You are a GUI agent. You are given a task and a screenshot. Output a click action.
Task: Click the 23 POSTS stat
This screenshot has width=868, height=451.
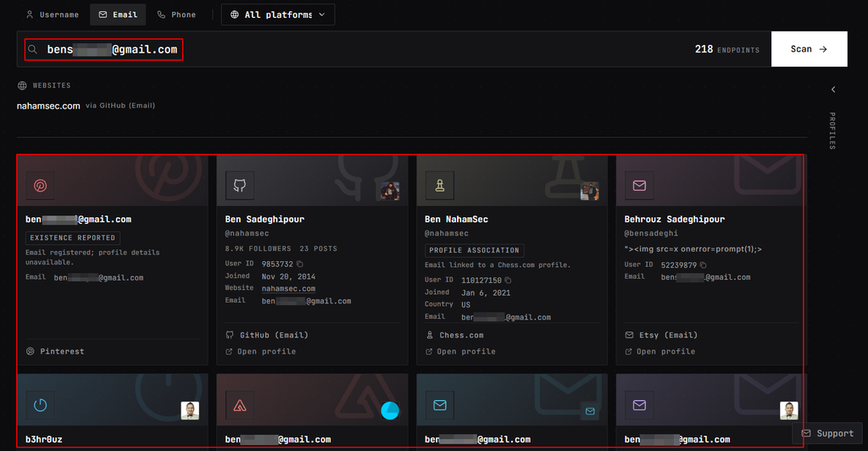pos(319,248)
